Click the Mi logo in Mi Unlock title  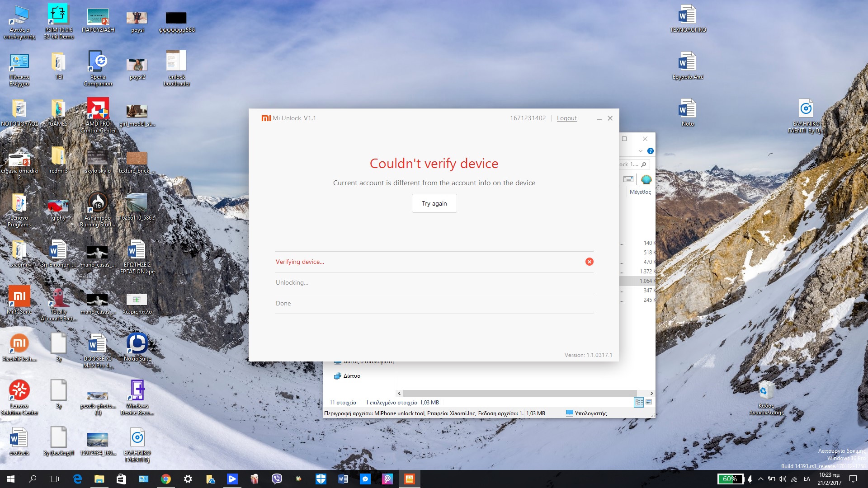pyautogui.click(x=266, y=118)
